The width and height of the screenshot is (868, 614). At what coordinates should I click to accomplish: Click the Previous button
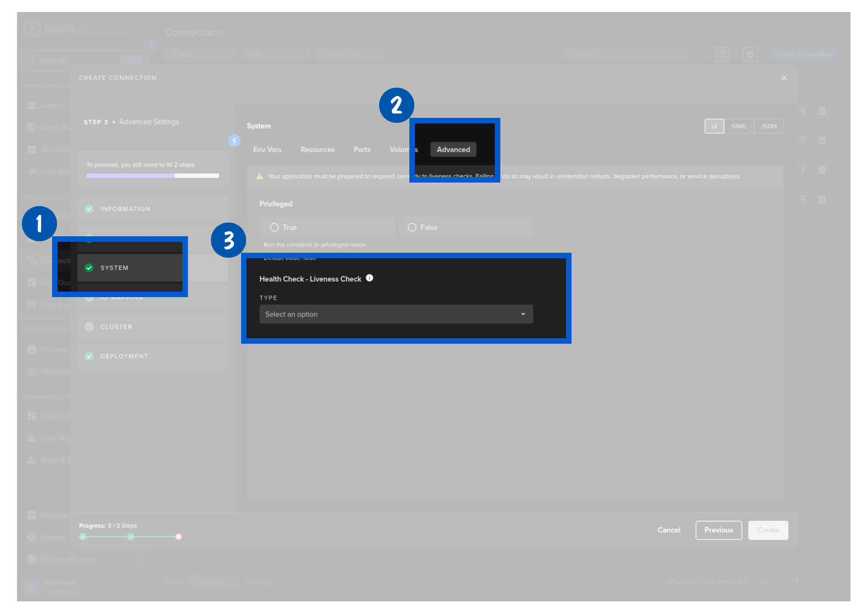(718, 530)
